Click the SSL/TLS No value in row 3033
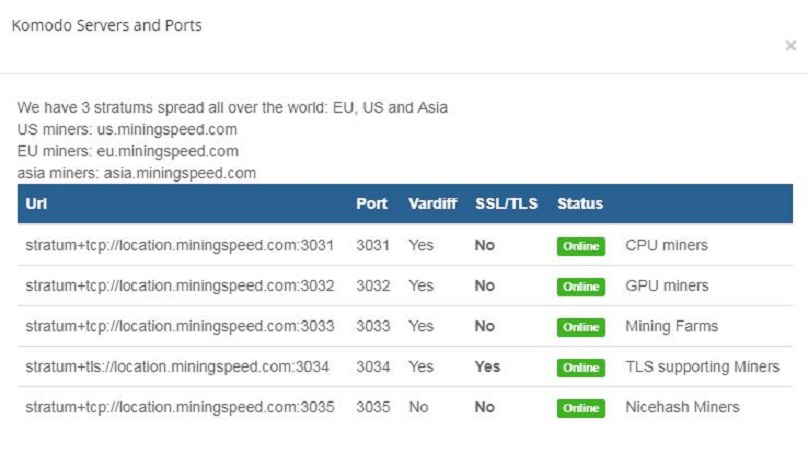808x455 pixels. coord(484,326)
